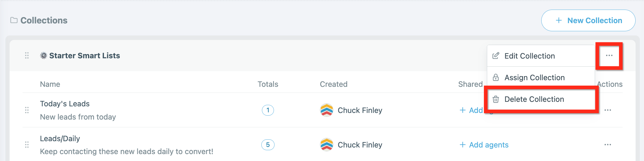Click the drag handle beside Starter Smart Lists
The height and width of the screenshot is (161, 644).
[x=27, y=56]
